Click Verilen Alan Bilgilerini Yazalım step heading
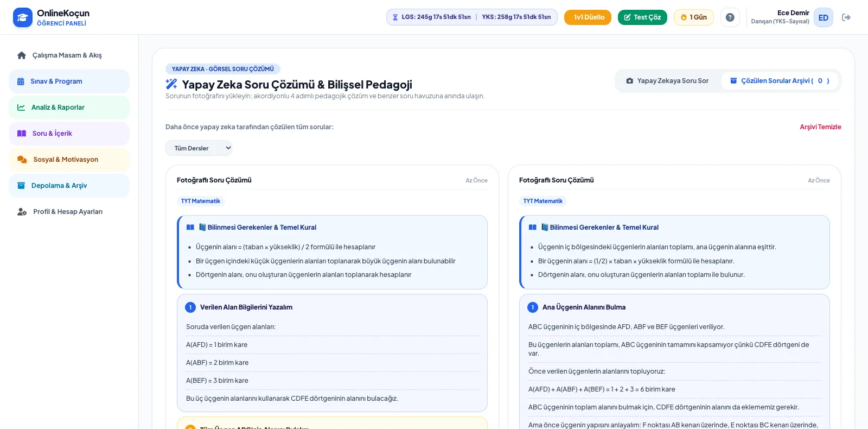The image size is (868, 429). tap(246, 307)
